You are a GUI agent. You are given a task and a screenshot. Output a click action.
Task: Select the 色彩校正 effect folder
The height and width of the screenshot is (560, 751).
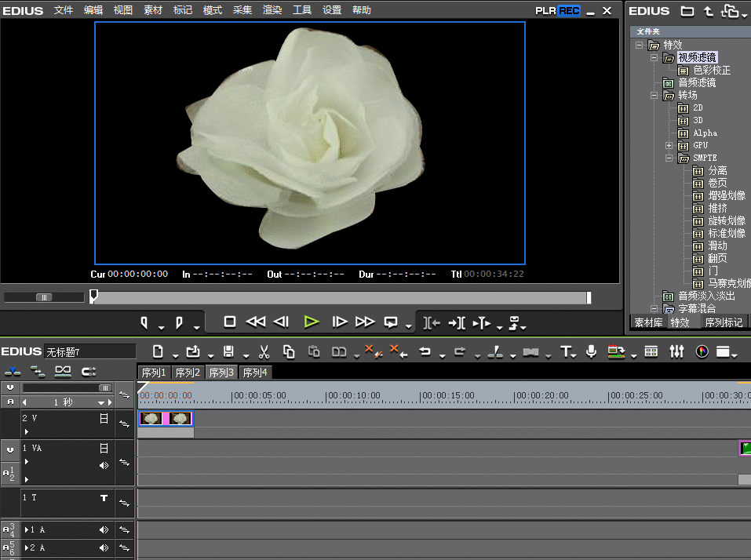pyautogui.click(x=711, y=71)
